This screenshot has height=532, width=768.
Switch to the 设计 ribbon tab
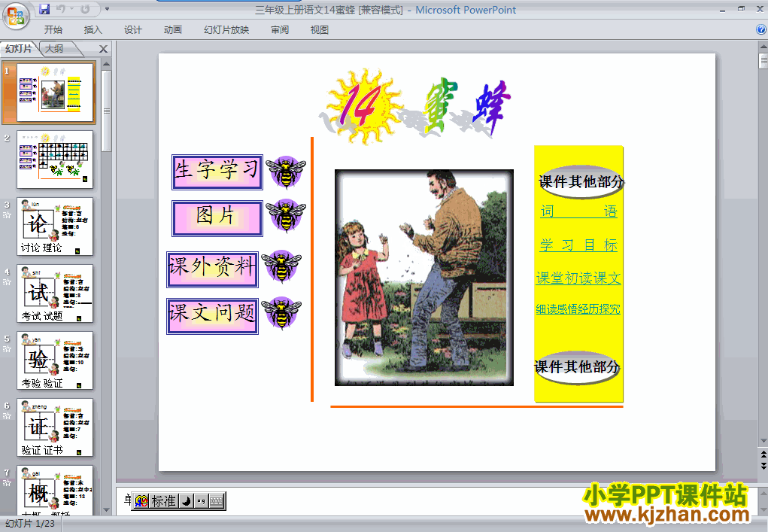tap(132, 30)
